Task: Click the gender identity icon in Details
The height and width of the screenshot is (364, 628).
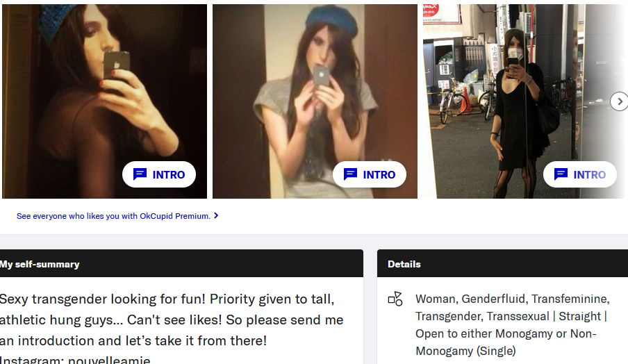Action: tap(395, 299)
